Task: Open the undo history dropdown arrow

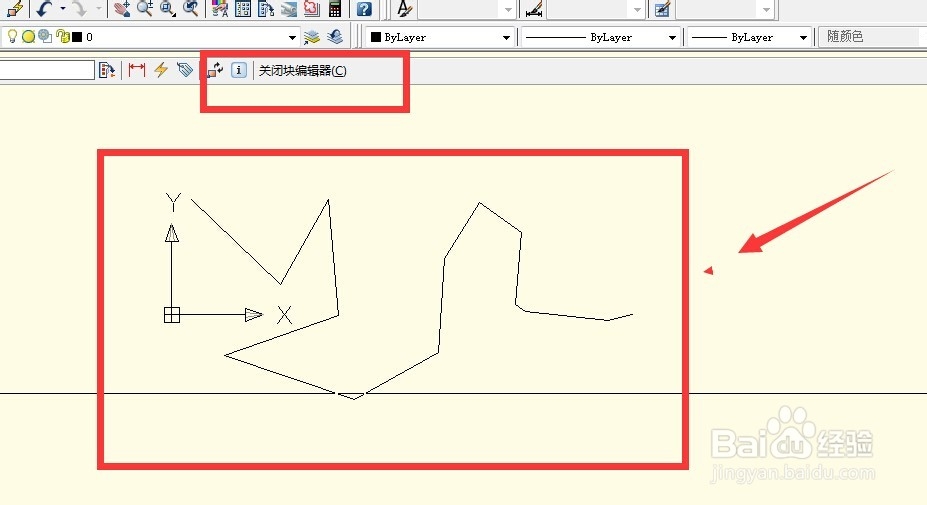Action: (x=63, y=8)
